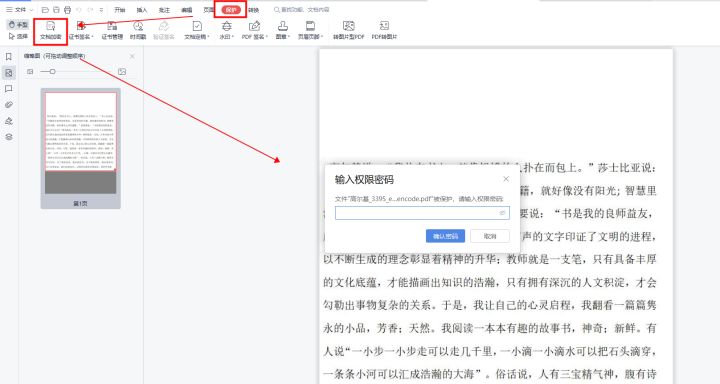Screen dimensions: 720x384
Task: Click the PDF转图片 icon
Action: click(x=384, y=30)
